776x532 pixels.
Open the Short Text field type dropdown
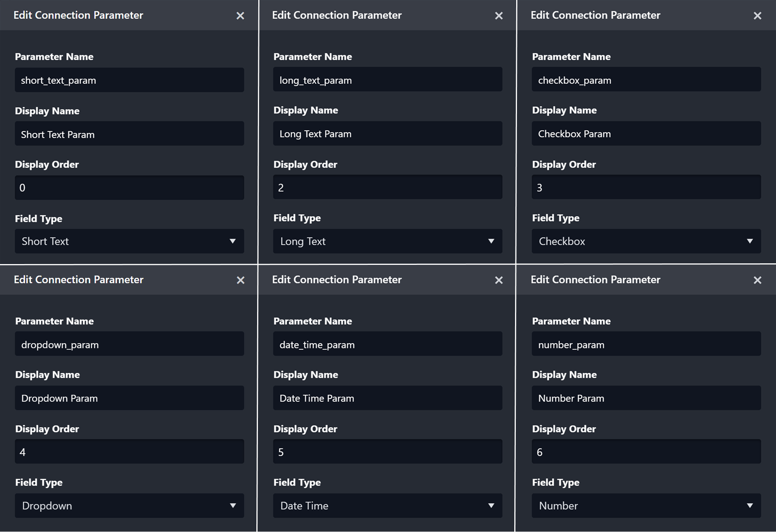coord(129,241)
